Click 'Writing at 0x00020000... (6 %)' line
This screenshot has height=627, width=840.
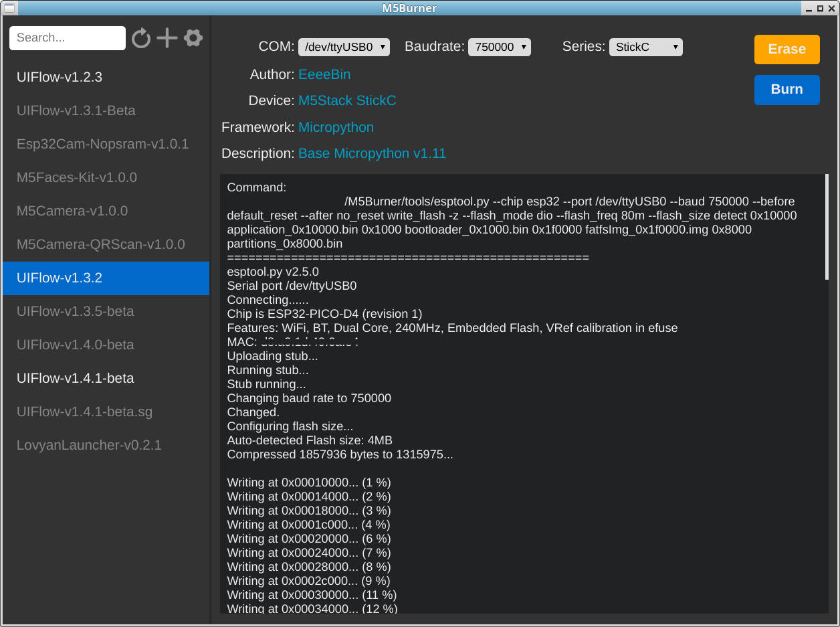[x=309, y=539]
